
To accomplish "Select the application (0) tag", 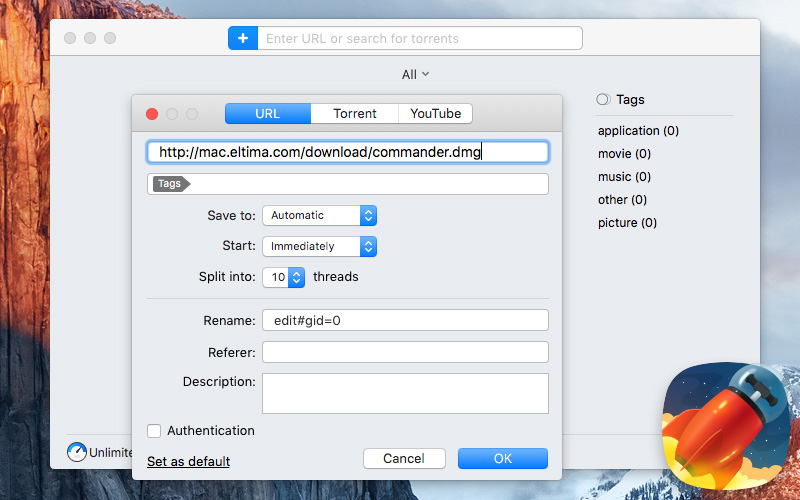I will click(x=638, y=131).
